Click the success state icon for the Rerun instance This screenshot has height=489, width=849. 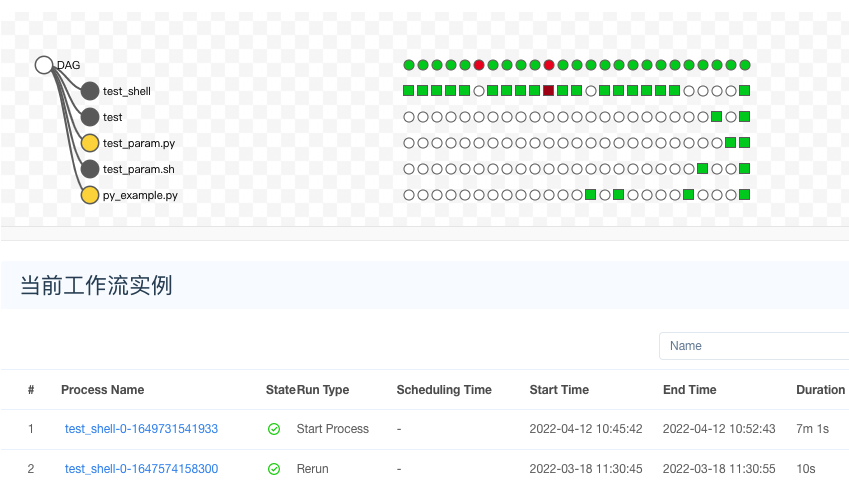[x=274, y=469]
